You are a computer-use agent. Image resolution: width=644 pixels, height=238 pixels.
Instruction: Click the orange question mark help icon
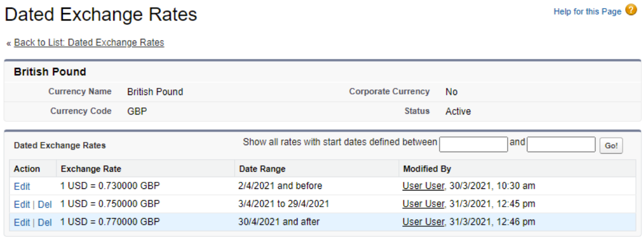point(631,10)
